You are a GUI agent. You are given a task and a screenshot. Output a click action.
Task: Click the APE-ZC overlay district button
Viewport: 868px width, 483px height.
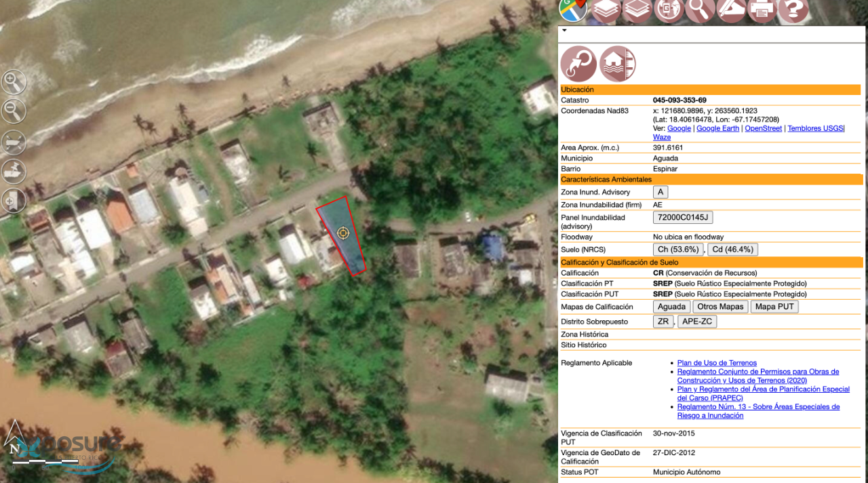pos(697,322)
